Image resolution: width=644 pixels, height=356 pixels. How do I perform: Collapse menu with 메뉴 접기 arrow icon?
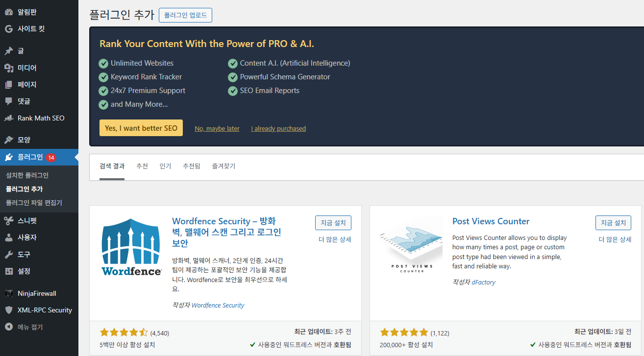click(x=8, y=327)
